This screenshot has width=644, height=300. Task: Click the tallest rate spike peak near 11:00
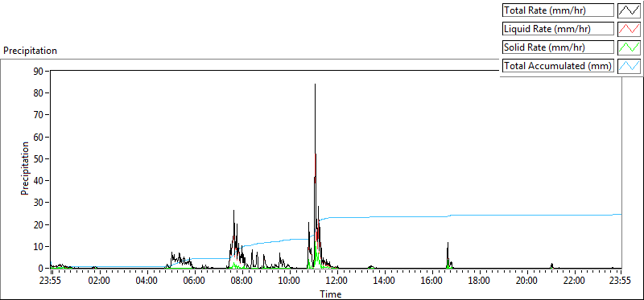tap(315, 84)
